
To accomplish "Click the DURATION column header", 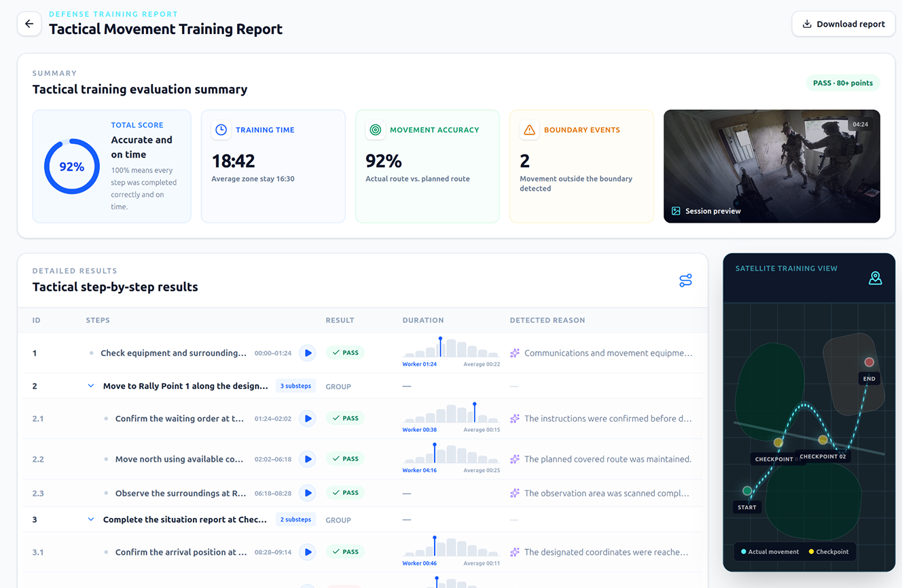I will [423, 320].
